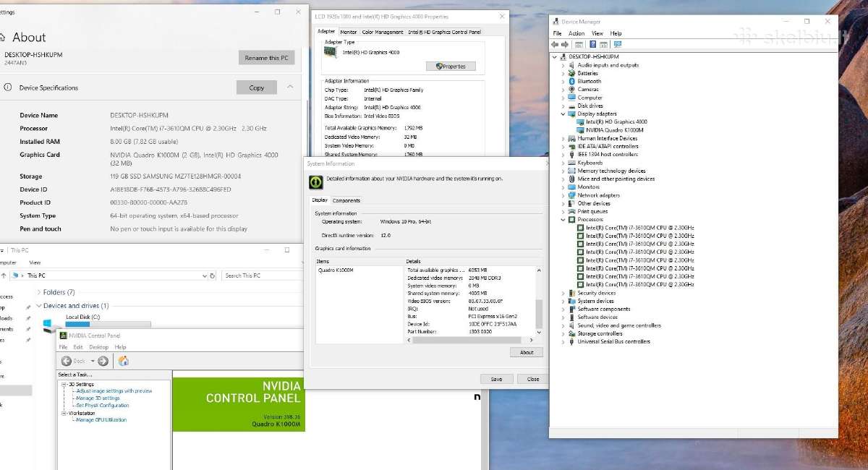The width and height of the screenshot is (868, 470).
Task: Click the Cameras icon in Device Manager
Action: 571,90
